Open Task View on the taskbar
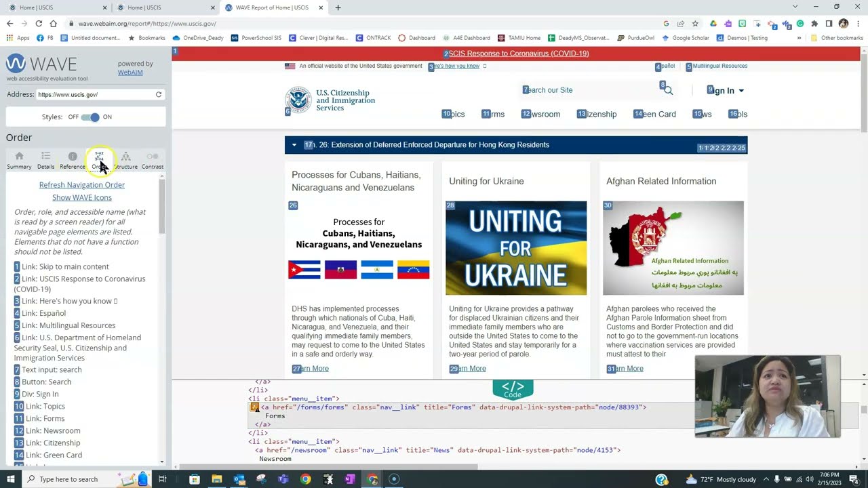 click(x=163, y=479)
